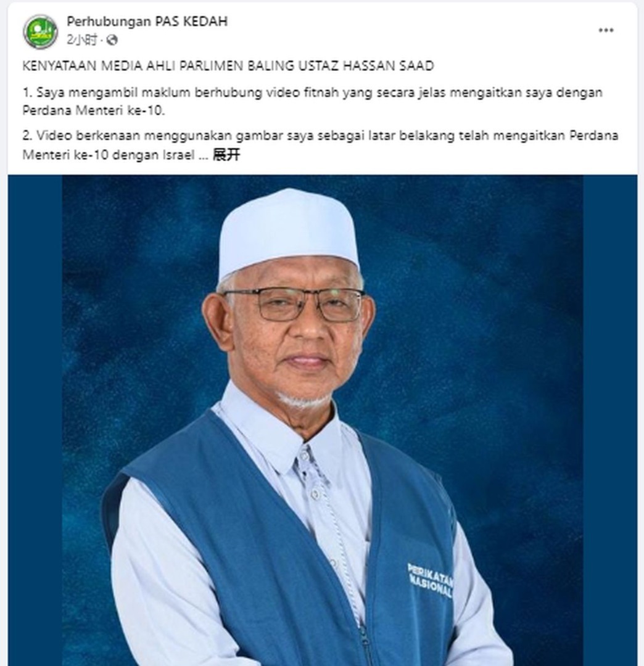
Task: Click the KENYATAAN MEDIA headline text
Action: pyautogui.click(x=228, y=66)
